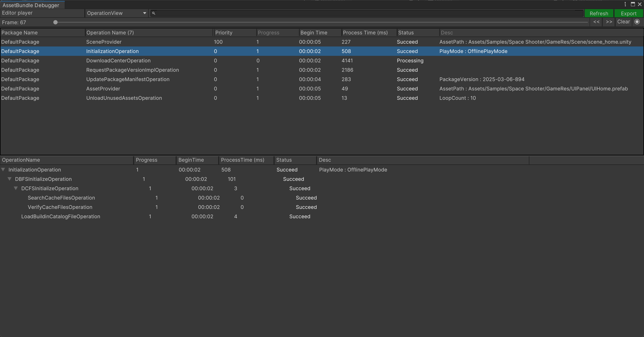Click the 4141 process time value
The image size is (644, 337).
click(x=347, y=61)
